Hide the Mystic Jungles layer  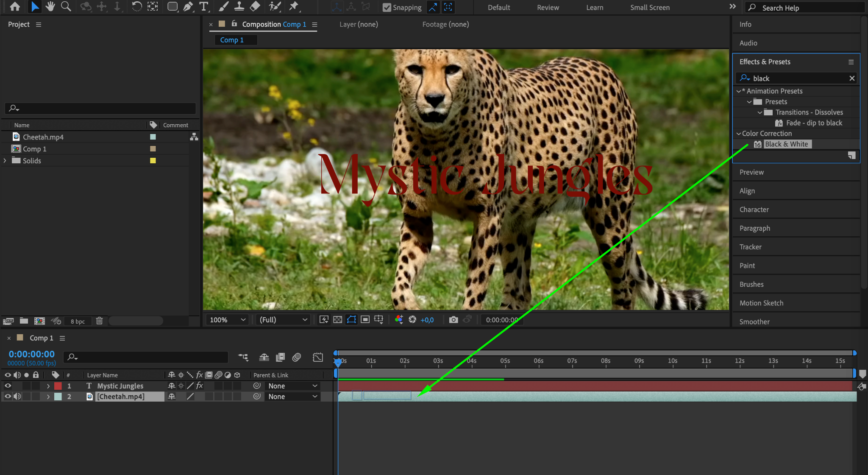click(8, 386)
